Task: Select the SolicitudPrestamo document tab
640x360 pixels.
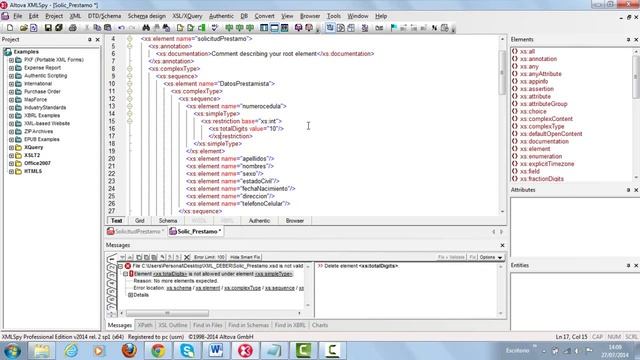Action: [136, 231]
